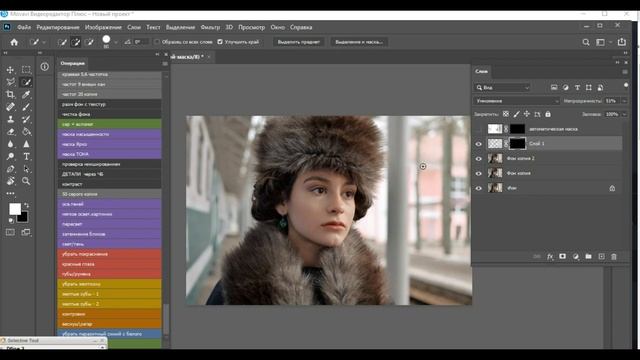Viewport: 640px width, 360px height.
Task: Add a layer style with fx icon
Action: [x=550, y=256]
